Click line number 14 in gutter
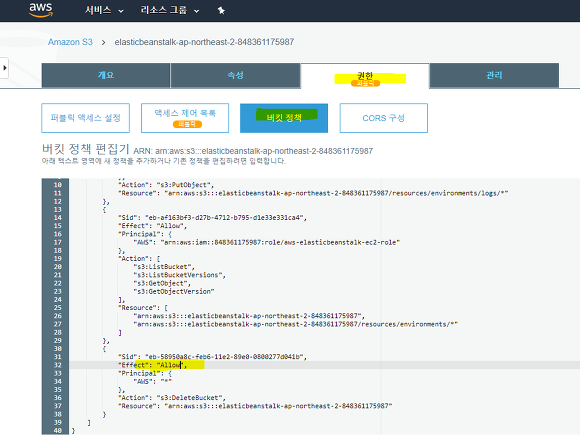The width and height of the screenshot is (580, 441). (x=58, y=218)
